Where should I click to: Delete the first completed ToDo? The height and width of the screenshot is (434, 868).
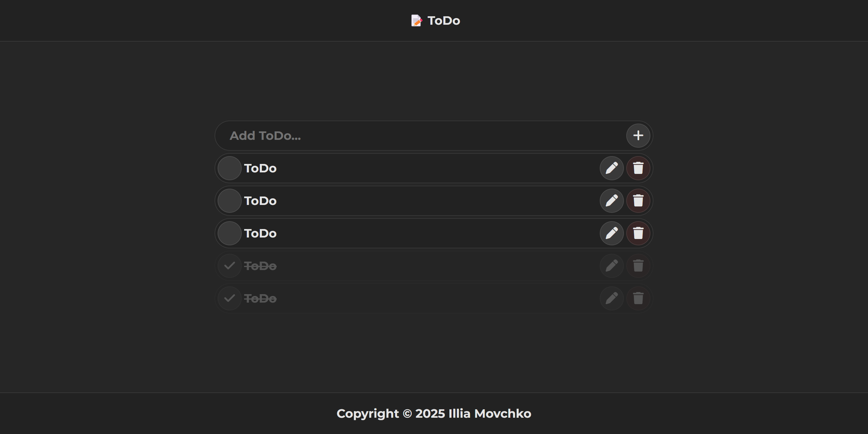pos(638,266)
